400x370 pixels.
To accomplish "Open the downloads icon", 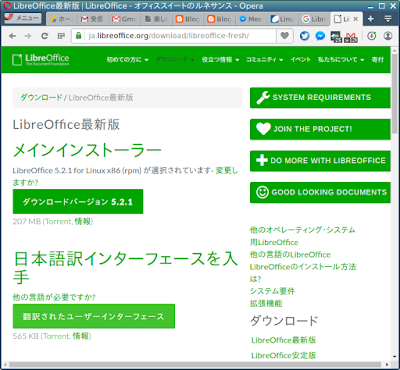I will [372, 36].
